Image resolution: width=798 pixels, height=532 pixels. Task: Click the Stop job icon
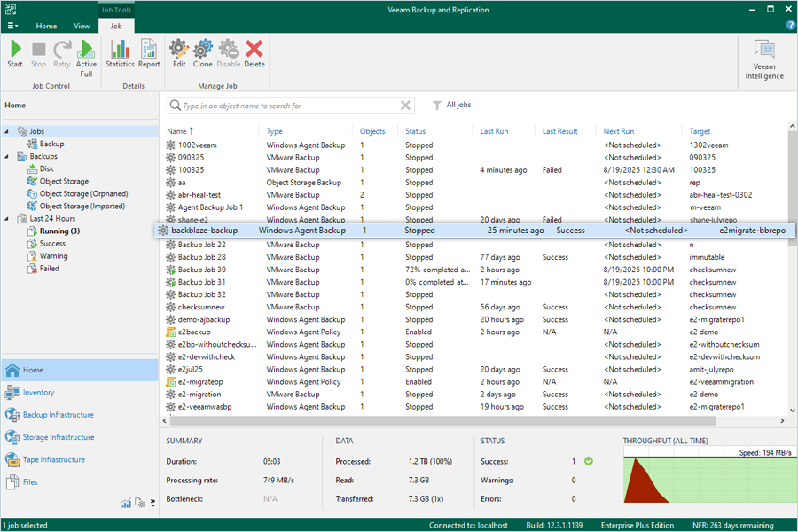pos(38,54)
